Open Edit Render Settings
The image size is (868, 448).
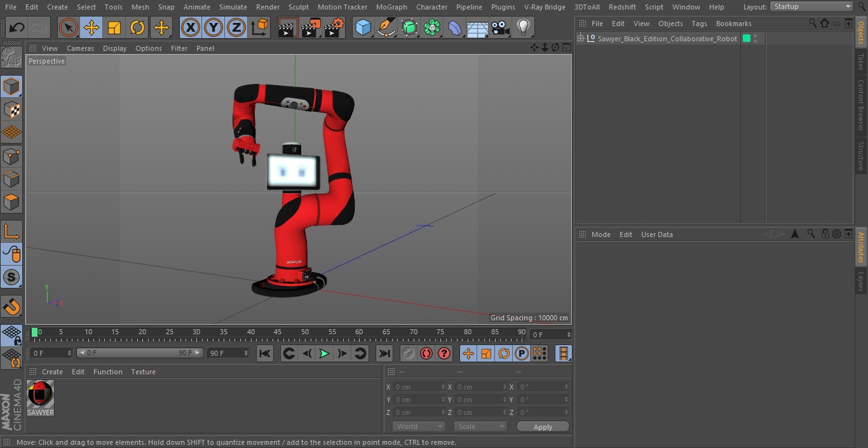point(334,27)
